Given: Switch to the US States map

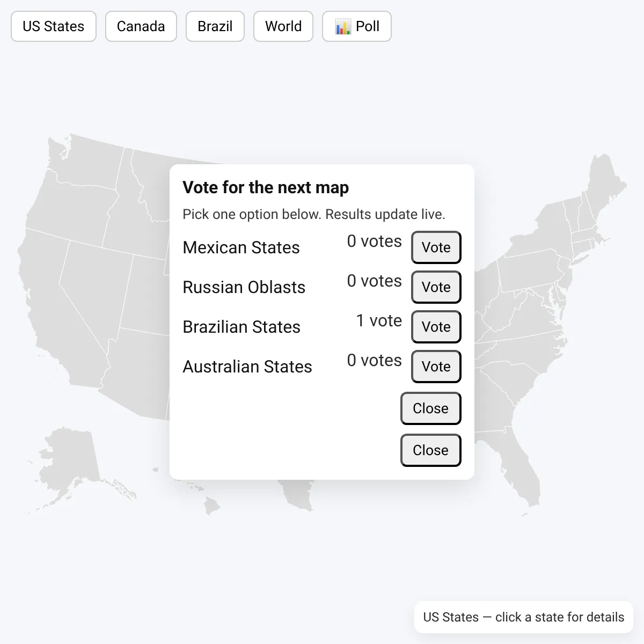Looking at the screenshot, I should click(54, 26).
